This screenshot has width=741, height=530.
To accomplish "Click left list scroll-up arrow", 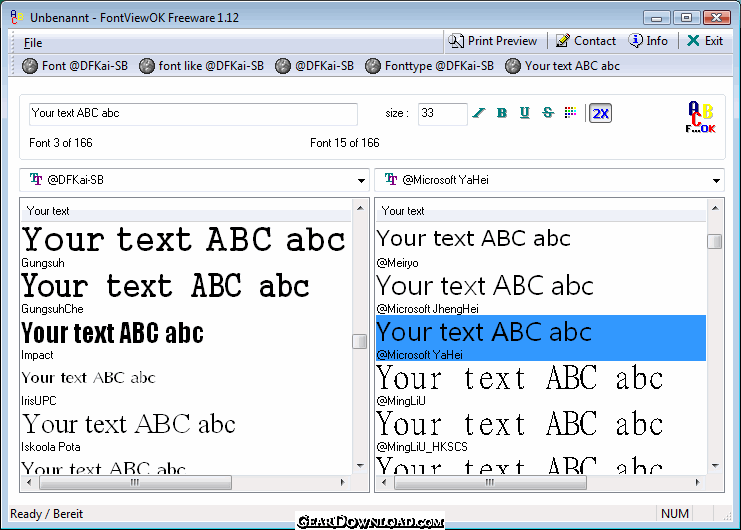I will pyautogui.click(x=360, y=208).
